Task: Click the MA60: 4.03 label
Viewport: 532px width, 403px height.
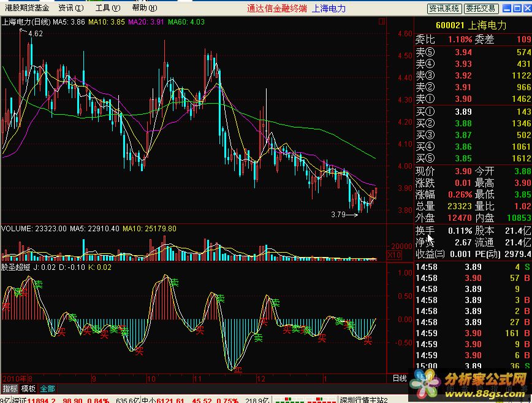Action: tap(186, 22)
